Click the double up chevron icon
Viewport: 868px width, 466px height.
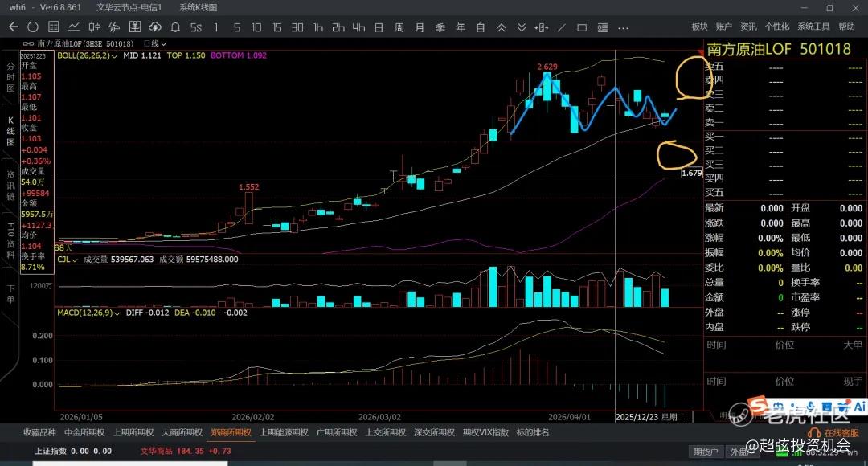[x=501, y=27]
